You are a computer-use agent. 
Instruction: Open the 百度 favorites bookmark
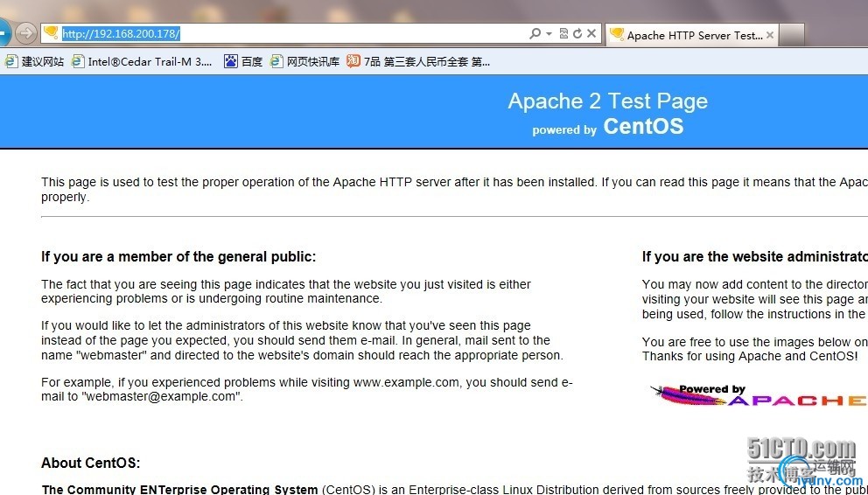pyautogui.click(x=243, y=61)
